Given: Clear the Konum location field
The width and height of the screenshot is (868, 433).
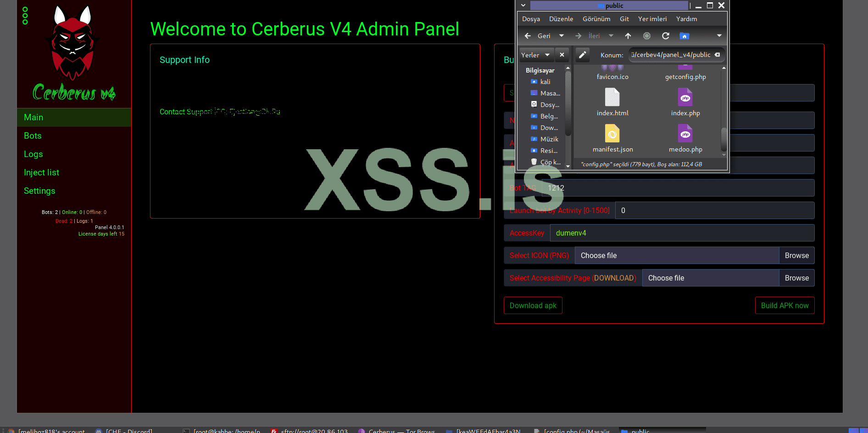Looking at the screenshot, I should point(717,55).
